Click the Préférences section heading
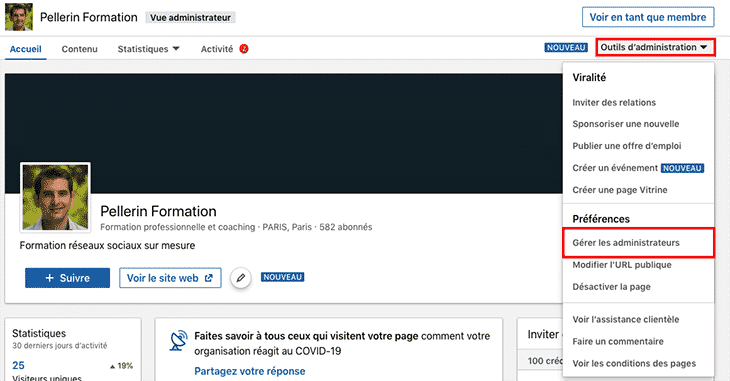Screen dimensions: 730x381 [x=601, y=219]
